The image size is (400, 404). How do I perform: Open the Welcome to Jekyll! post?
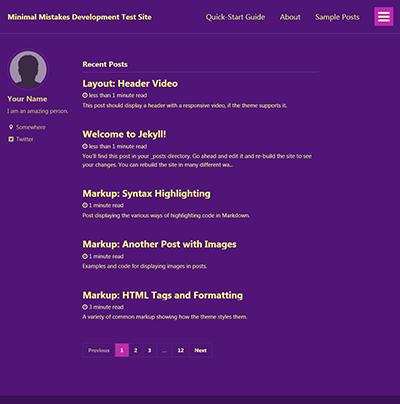[124, 134]
